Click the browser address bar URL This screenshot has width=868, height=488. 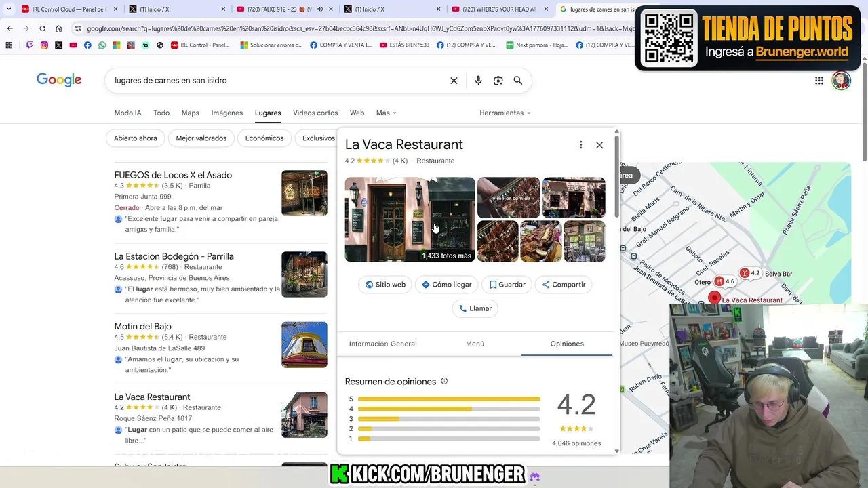(359, 28)
